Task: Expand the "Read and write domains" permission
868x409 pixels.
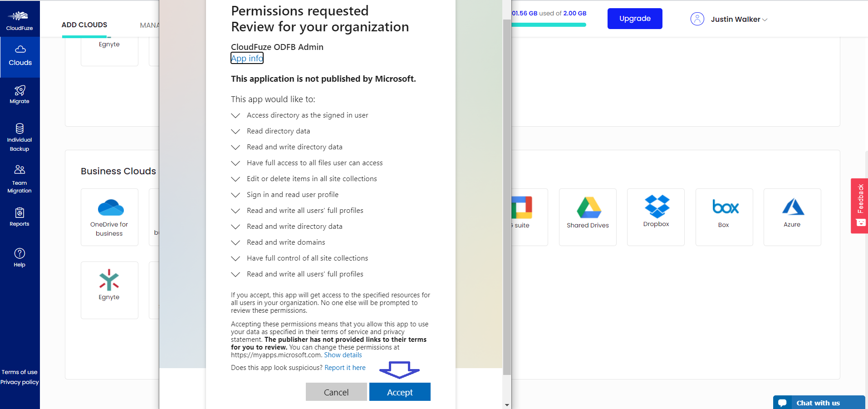Action: [x=235, y=243]
